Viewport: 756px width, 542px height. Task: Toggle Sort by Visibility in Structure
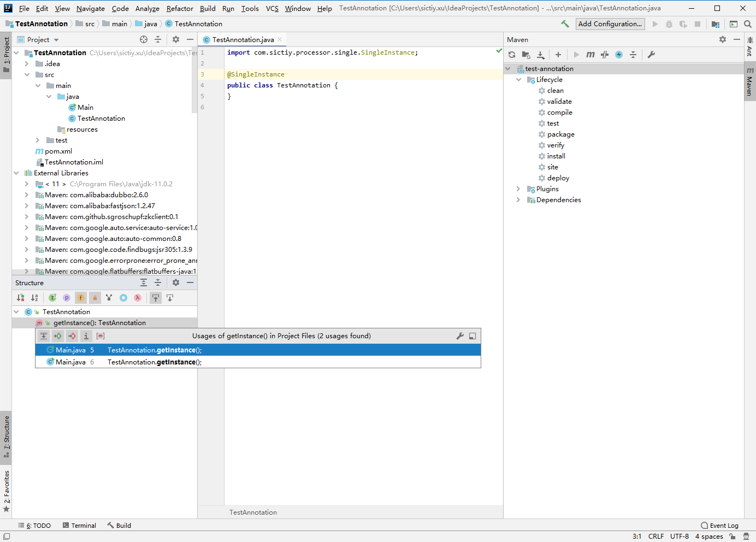tap(20, 298)
